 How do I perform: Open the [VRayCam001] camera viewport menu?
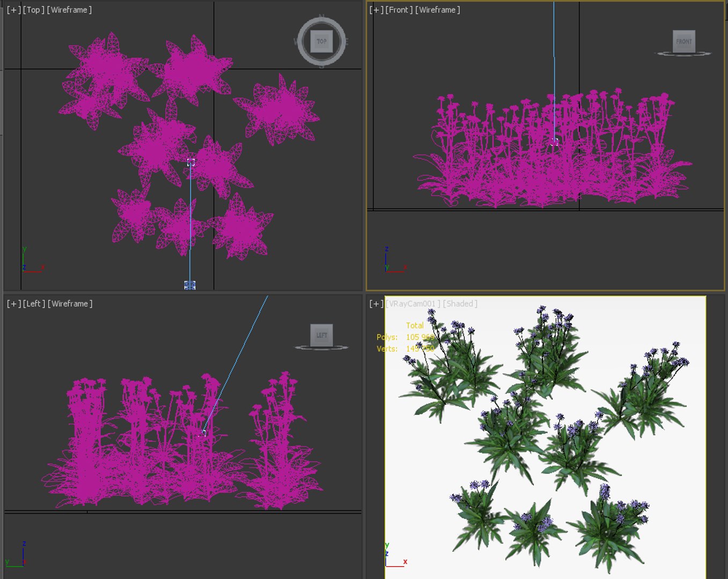pyautogui.click(x=413, y=303)
